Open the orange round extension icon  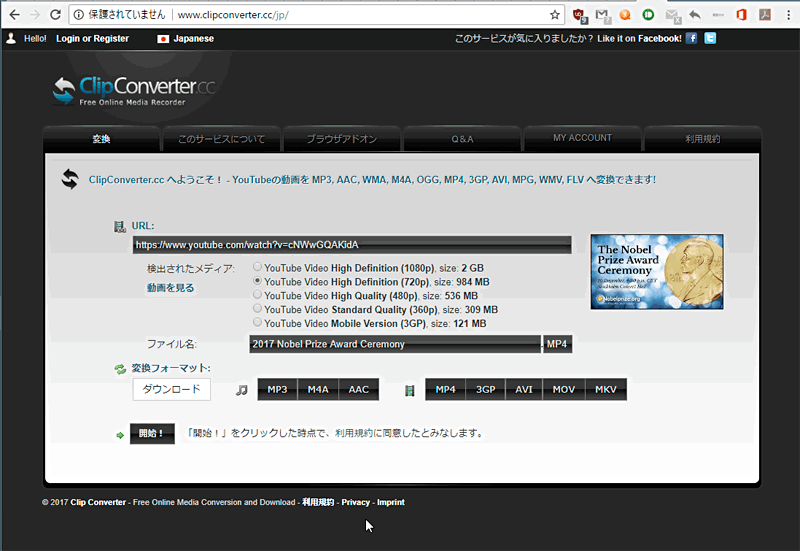[625, 15]
